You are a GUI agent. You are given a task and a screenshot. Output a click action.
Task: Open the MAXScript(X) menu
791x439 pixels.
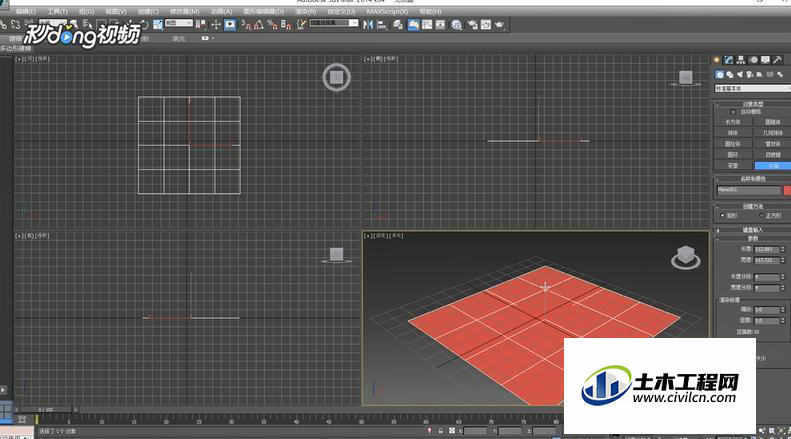pos(387,11)
